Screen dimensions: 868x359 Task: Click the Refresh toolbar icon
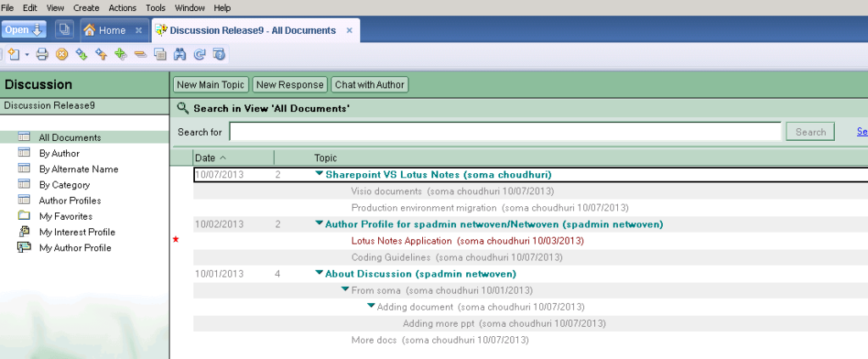199,54
